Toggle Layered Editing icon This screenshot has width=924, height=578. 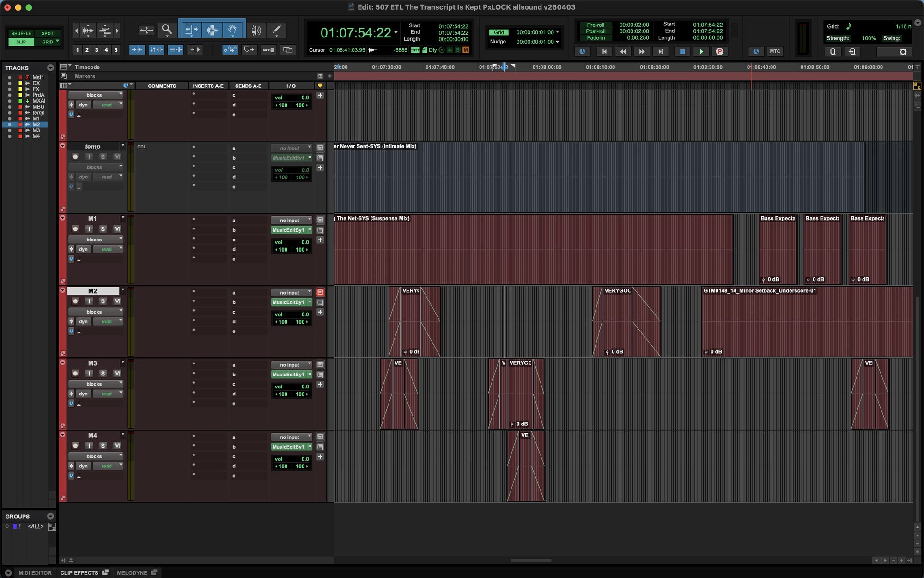[x=288, y=49]
